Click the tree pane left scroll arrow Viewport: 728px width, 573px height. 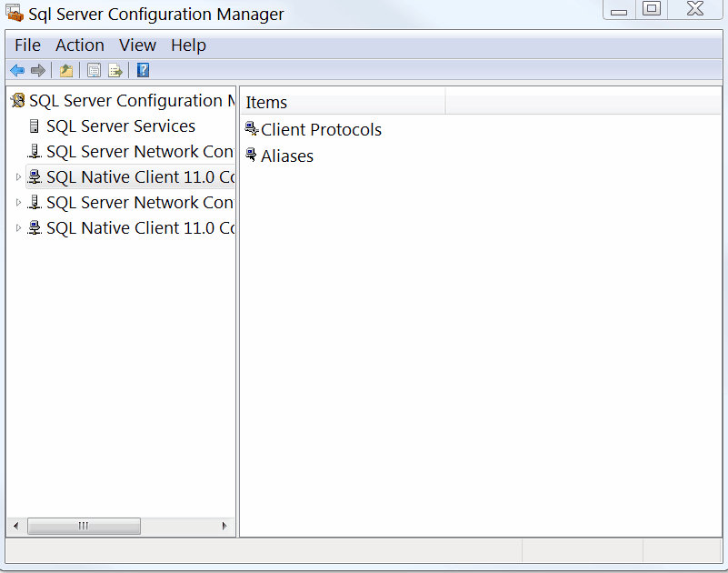[16, 526]
